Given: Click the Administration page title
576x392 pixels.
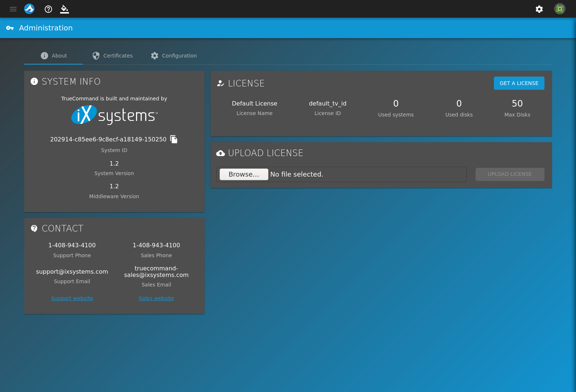Looking at the screenshot, I should coord(46,28).
